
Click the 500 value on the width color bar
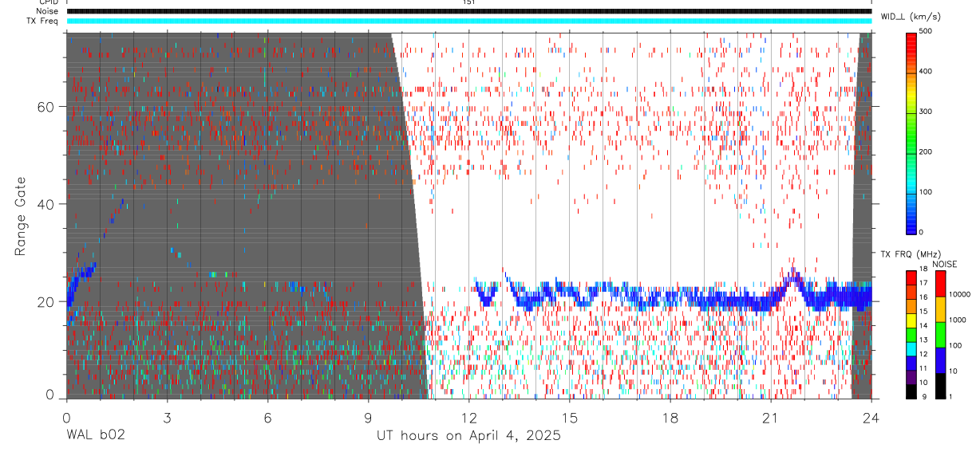[x=926, y=31]
